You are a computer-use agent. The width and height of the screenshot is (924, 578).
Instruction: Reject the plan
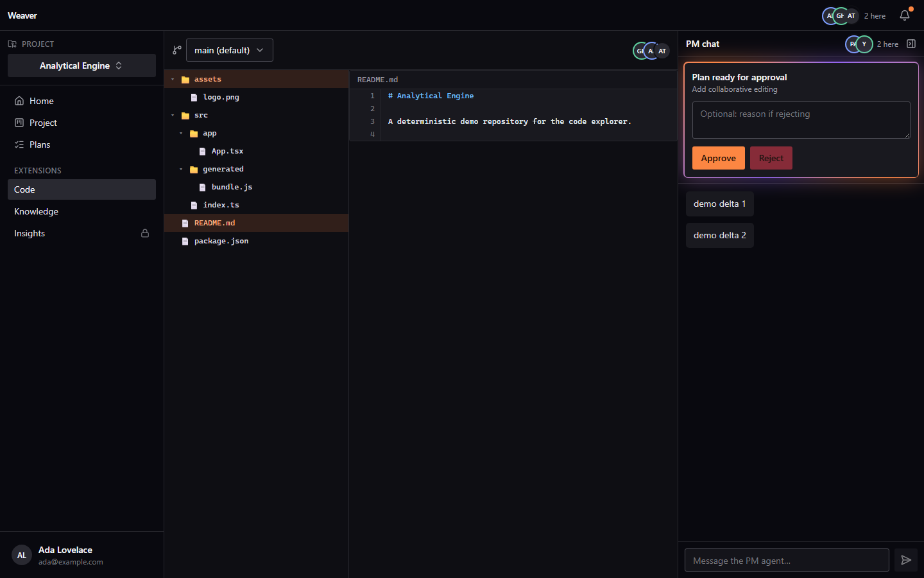click(x=771, y=158)
